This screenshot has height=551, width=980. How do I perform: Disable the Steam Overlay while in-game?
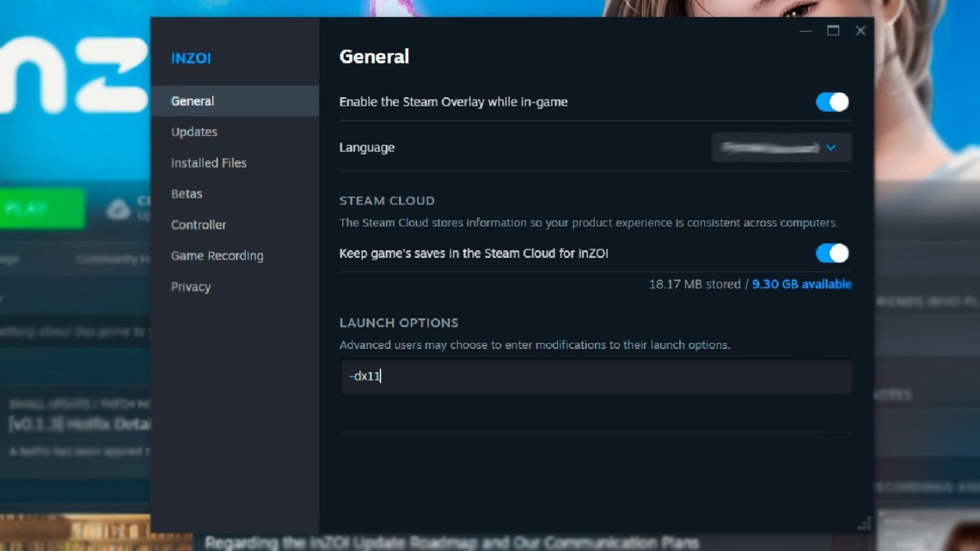(831, 102)
